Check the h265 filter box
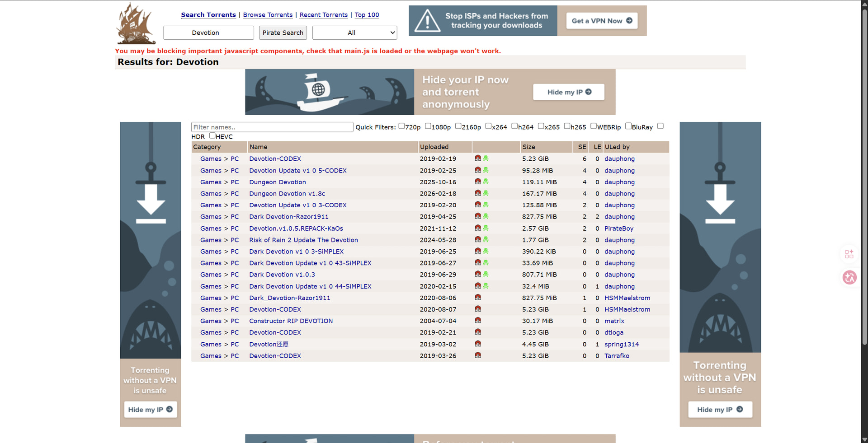Viewport: 868px width, 443px height. pyautogui.click(x=567, y=126)
